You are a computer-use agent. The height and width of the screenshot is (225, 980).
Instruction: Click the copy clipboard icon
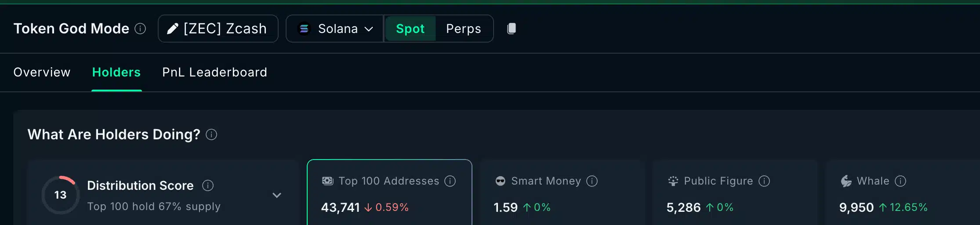512,29
